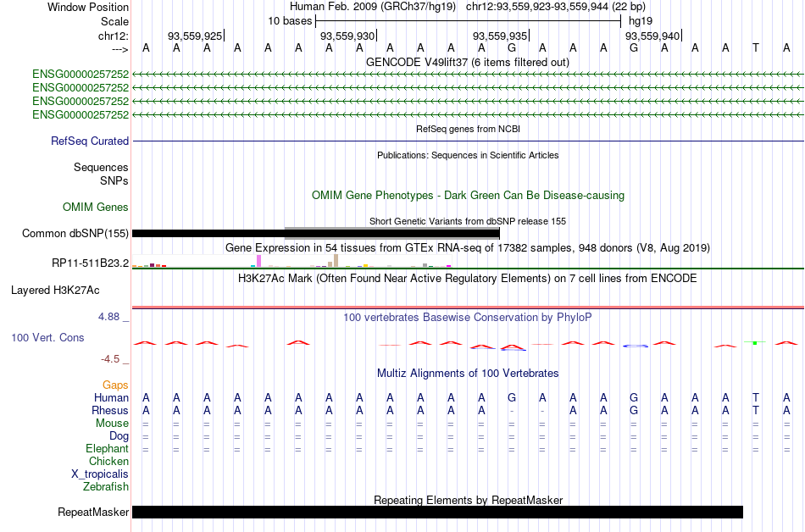Open 100 vertebrates Basewise Conservation by PhyloP title
Viewport: 805px width, 532px height.
coord(467,318)
